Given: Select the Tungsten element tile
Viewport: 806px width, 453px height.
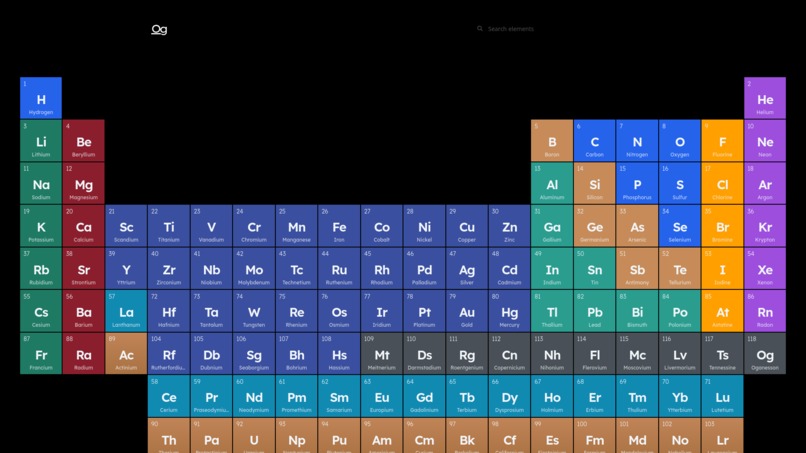Looking at the screenshot, I should 254,311.
